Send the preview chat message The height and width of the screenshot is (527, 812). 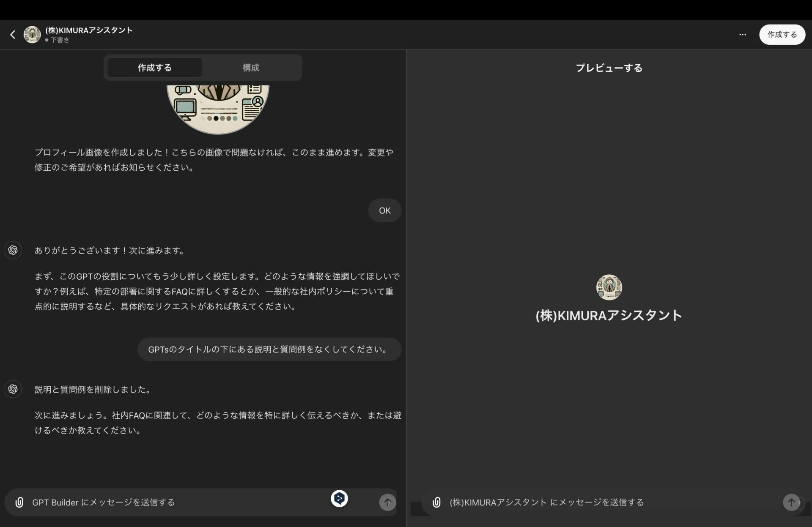pyautogui.click(x=791, y=502)
